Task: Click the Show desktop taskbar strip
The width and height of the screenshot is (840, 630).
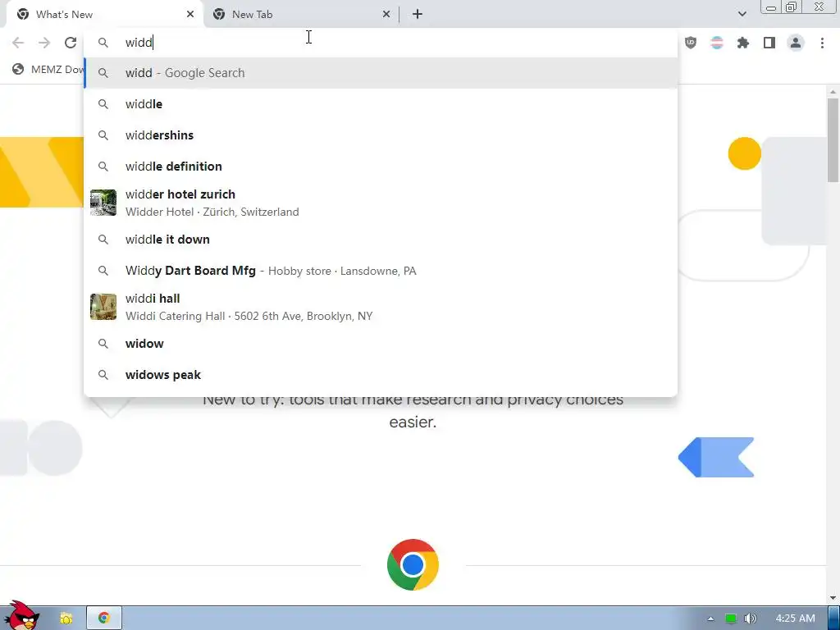Action: tap(834, 619)
